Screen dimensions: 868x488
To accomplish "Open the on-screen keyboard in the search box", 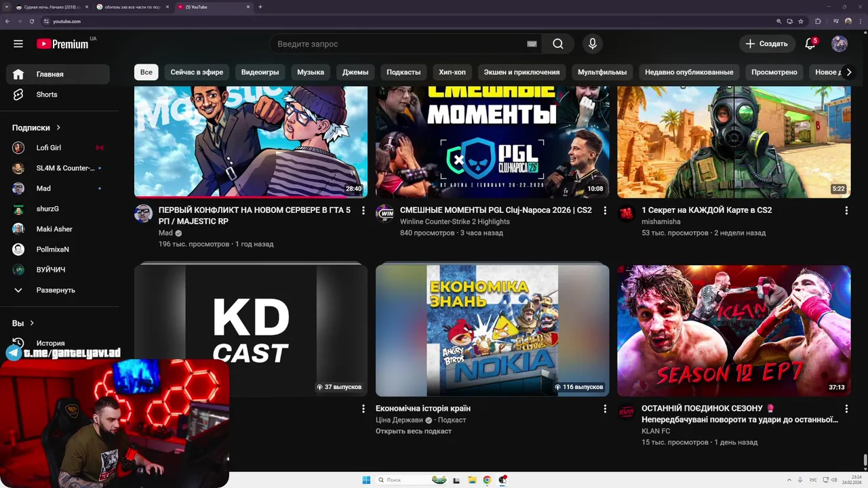I will click(x=532, y=44).
